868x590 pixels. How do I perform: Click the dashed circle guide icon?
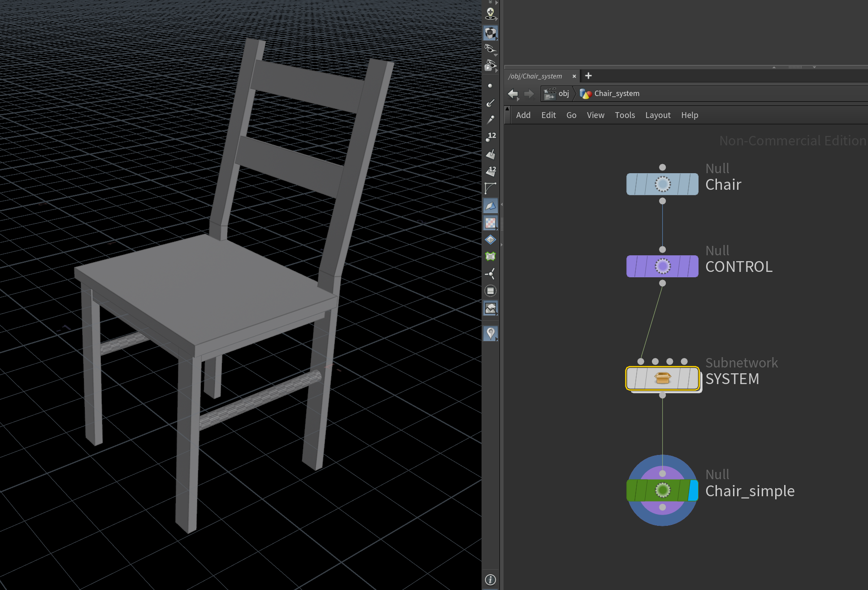coord(490,291)
